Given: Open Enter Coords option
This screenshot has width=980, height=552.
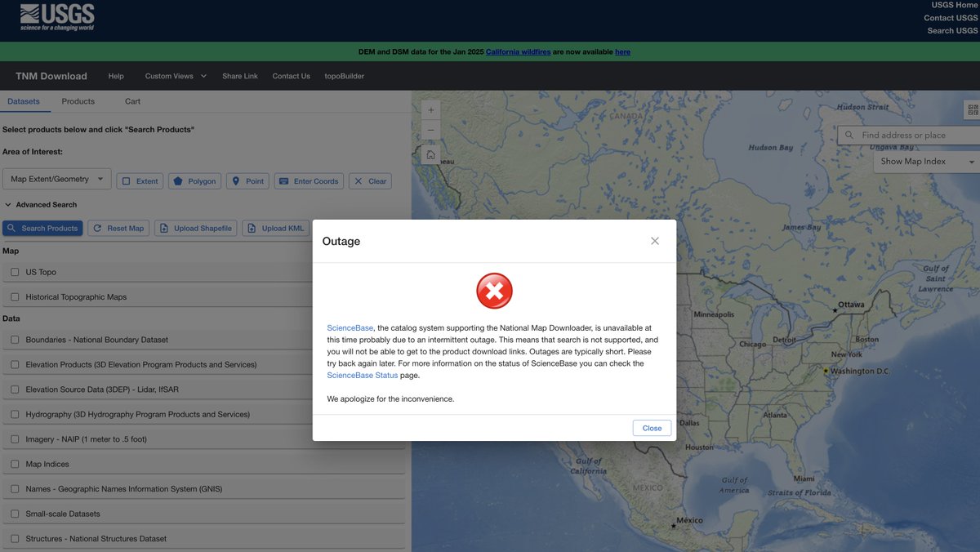Looking at the screenshot, I should click(x=309, y=181).
